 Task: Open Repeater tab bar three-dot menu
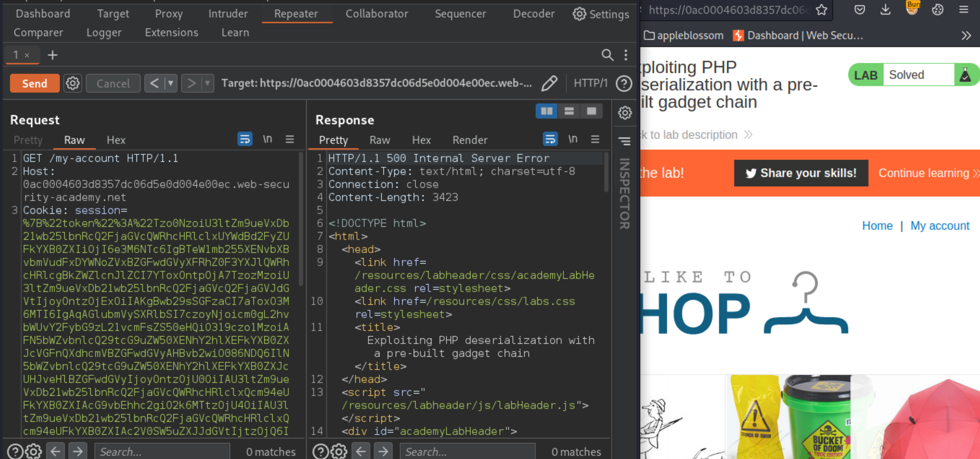(x=626, y=55)
